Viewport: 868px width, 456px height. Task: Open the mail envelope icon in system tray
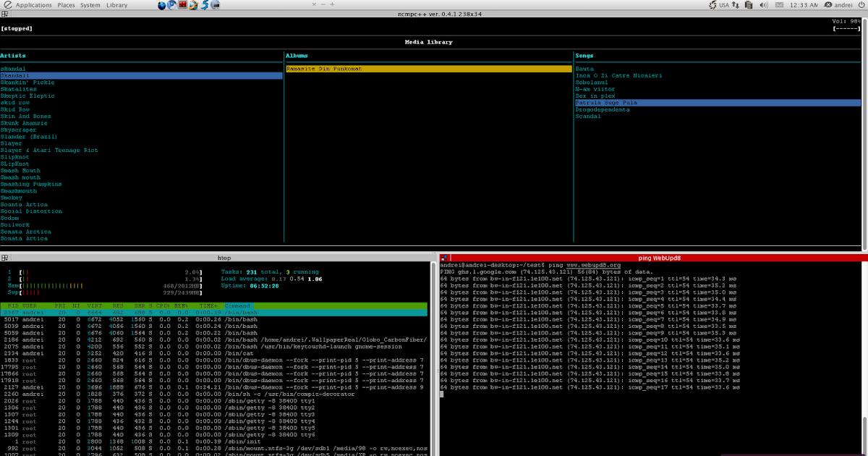779,5
